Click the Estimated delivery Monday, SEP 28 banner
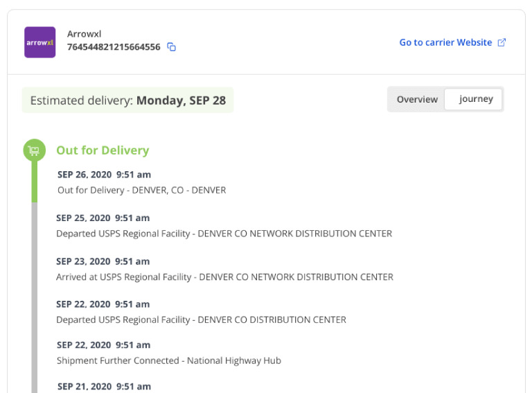The image size is (532, 393). (127, 100)
